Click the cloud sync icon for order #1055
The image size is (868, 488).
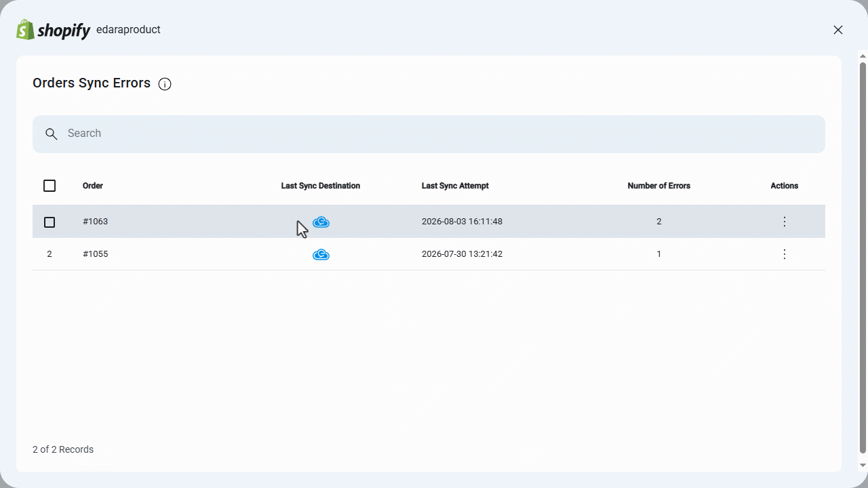click(x=321, y=254)
